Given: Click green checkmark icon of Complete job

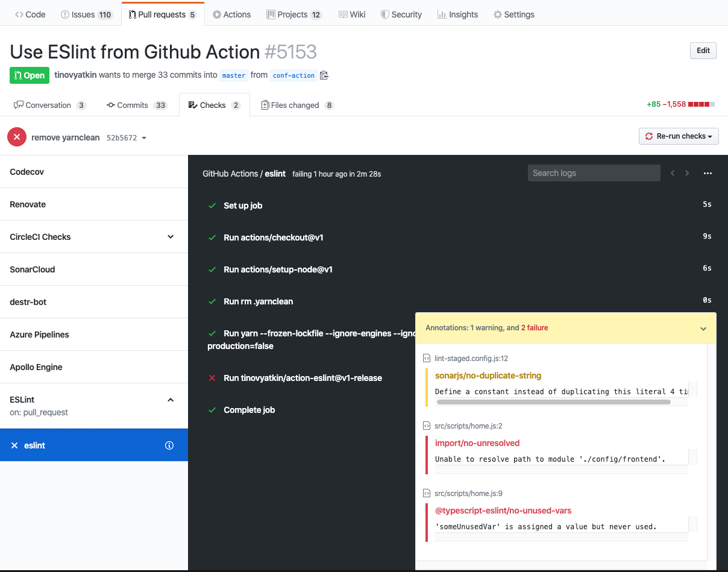Looking at the screenshot, I should 212,410.
